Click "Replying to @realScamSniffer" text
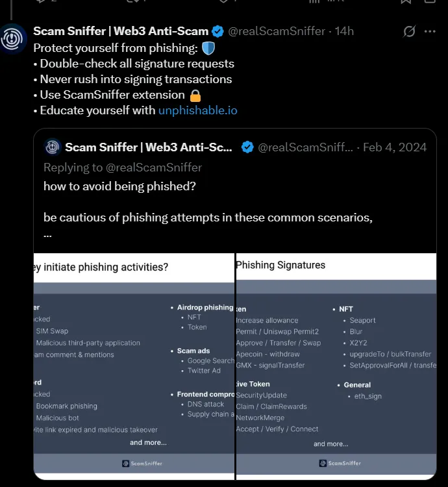The width and height of the screenshot is (448, 487). (x=123, y=168)
